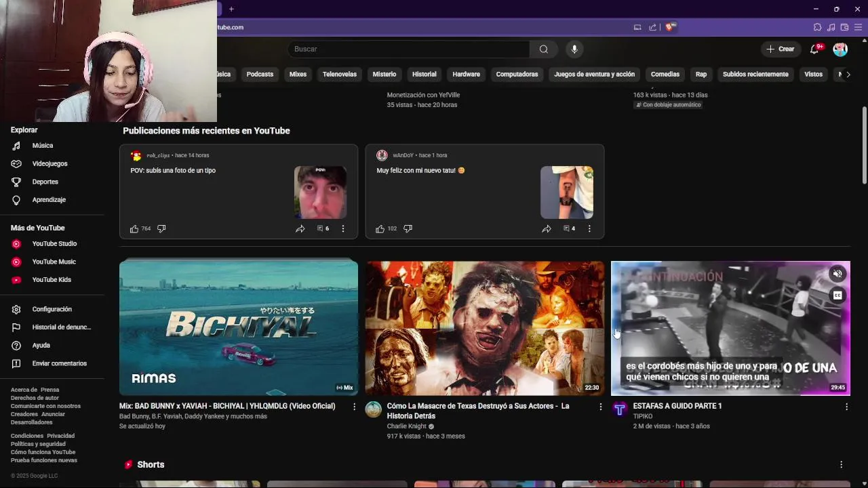Select the Comedias chip
868x488 pixels.
tap(665, 74)
